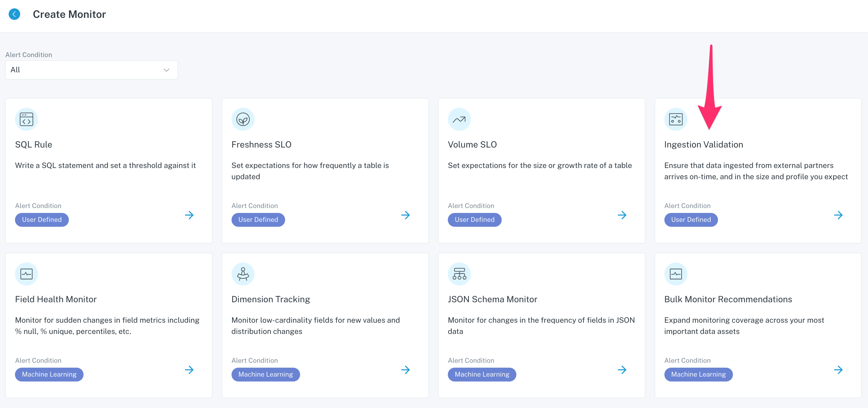Open Field Health Monitor via its arrow
868x408 pixels.
click(x=189, y=370)
